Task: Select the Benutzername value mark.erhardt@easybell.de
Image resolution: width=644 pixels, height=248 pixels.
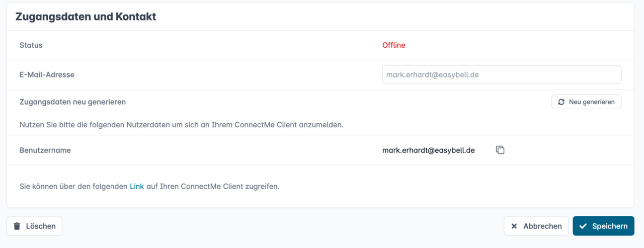Action: pos(428,150)
